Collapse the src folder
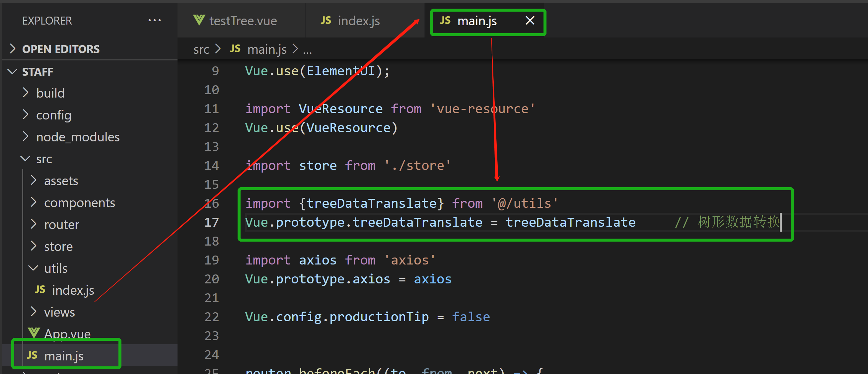The image size is (868, 374). (x=25, y=159)
